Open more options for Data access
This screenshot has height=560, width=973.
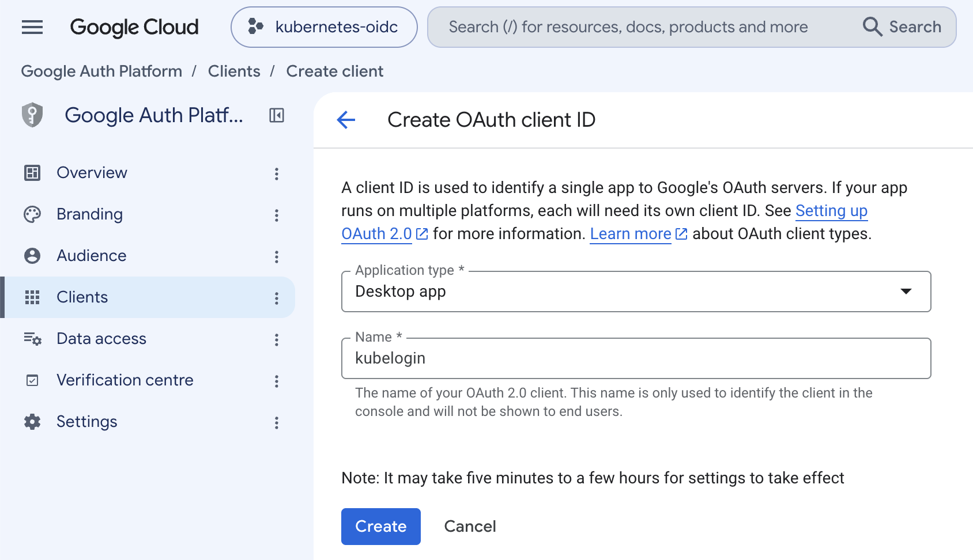277,340
